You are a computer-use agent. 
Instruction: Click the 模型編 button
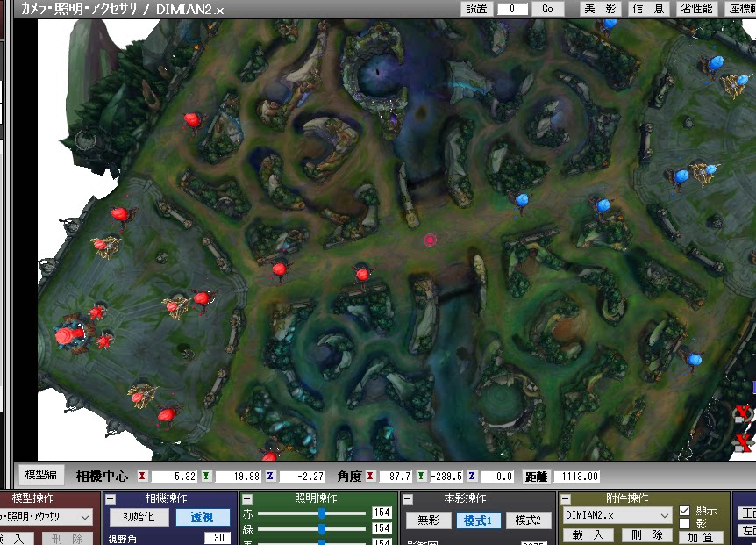point(41,475)
